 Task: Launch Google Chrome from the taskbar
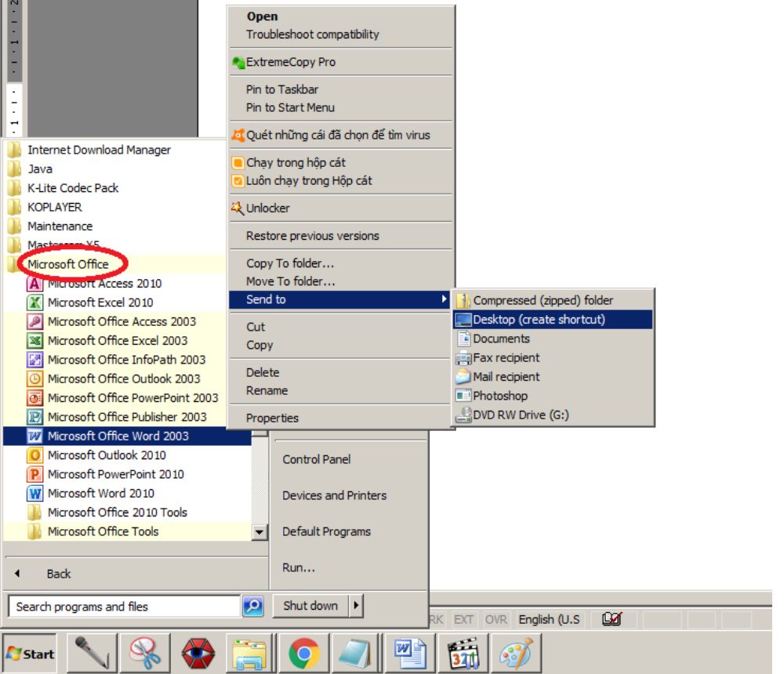tap(304, 653)
